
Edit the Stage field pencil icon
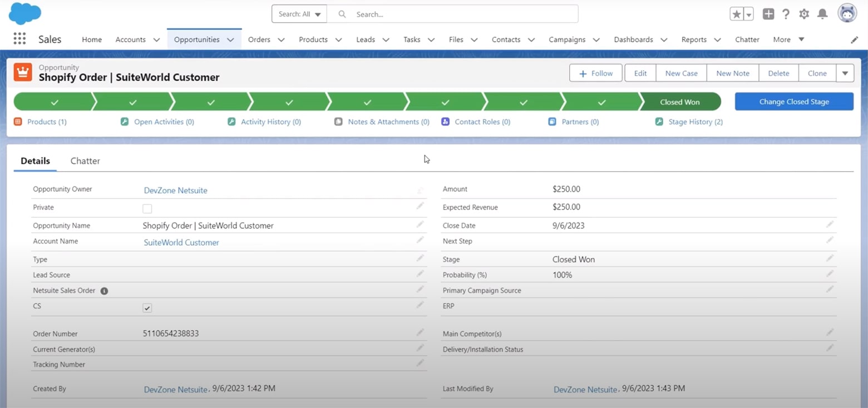(830, 258)
